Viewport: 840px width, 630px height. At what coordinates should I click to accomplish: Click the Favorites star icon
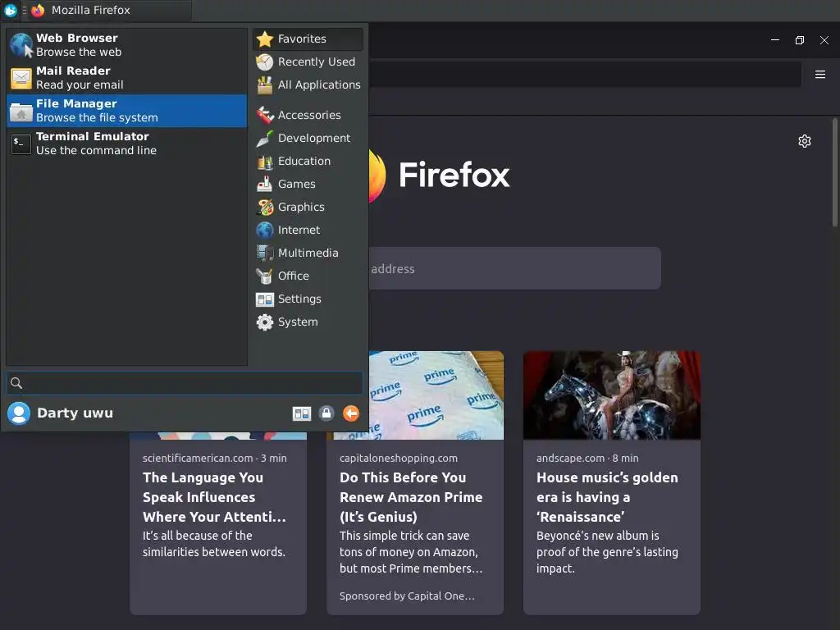[x=265, y=39]
